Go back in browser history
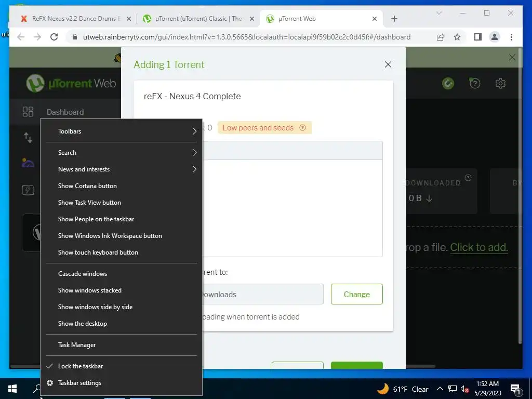 pos(21,37)
